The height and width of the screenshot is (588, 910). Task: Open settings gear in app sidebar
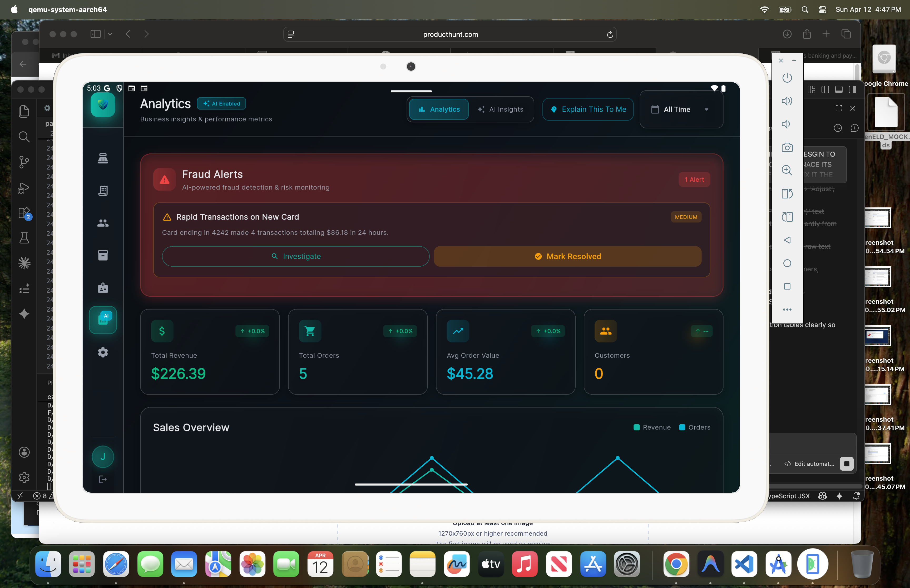[x=103, y=352]
